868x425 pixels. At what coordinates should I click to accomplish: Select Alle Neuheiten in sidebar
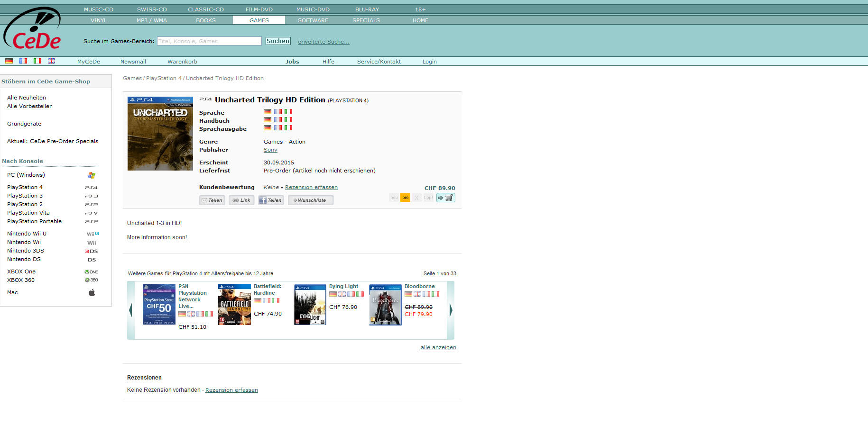[27, 98]
